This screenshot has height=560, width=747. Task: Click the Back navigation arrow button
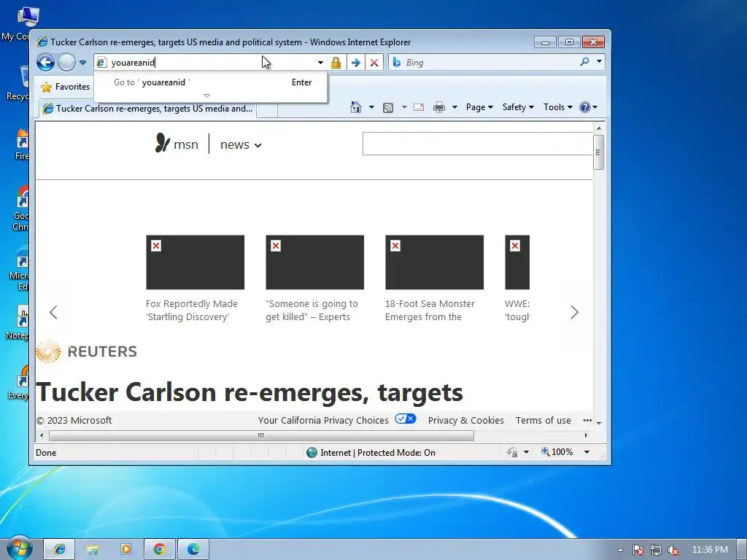pos(45,62)
